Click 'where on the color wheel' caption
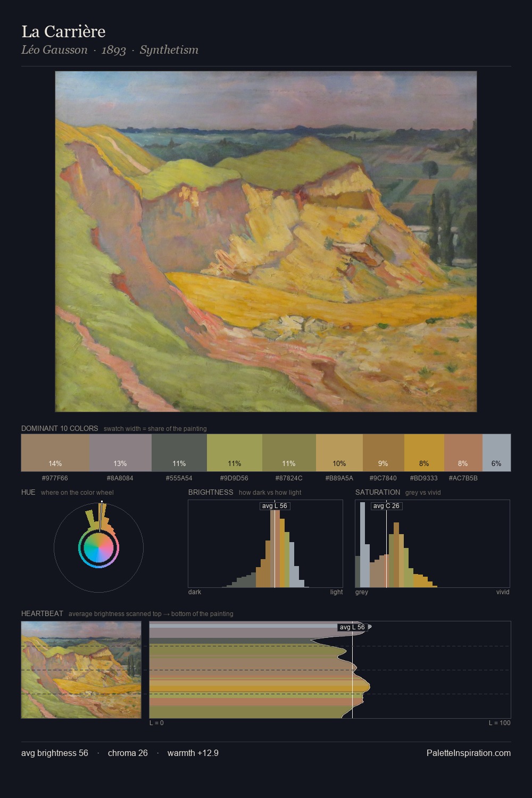532x798 pixels. 77,493
